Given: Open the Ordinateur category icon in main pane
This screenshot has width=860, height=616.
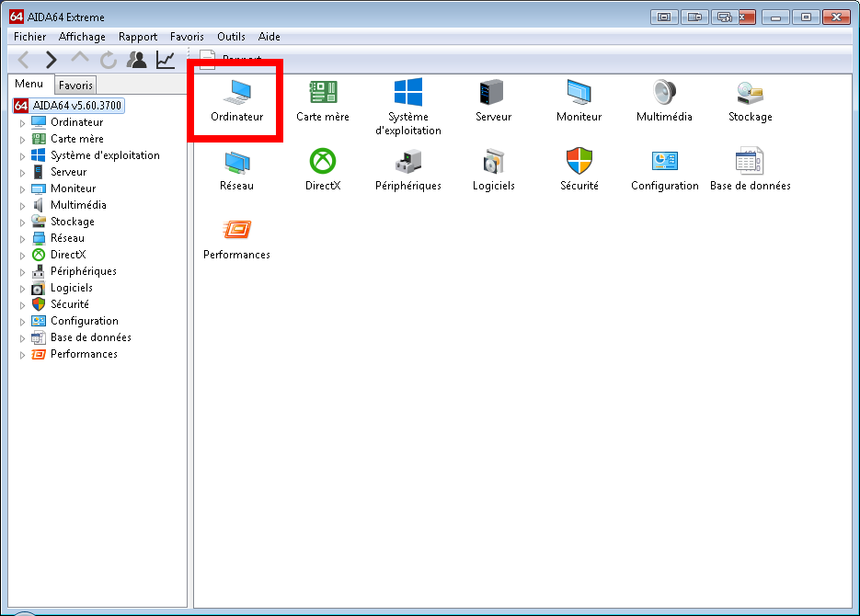Looking at the screenshot, I should (237, 93).
